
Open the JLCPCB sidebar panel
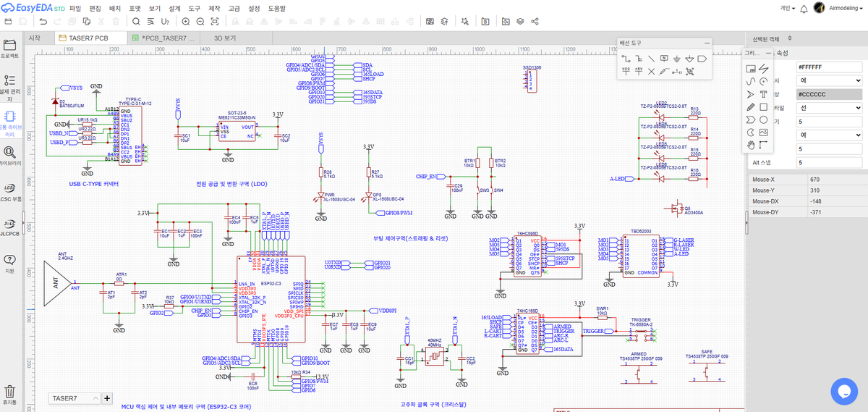(x=10, y=227)
